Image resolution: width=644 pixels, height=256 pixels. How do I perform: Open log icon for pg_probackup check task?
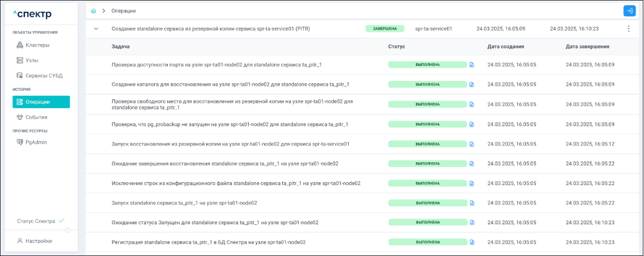tap(472, 124)
